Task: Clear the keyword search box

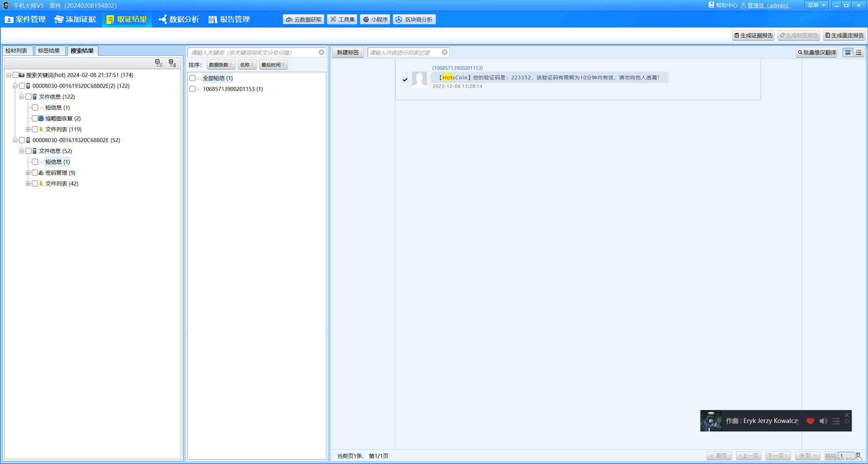Action: tap(321, 52)
